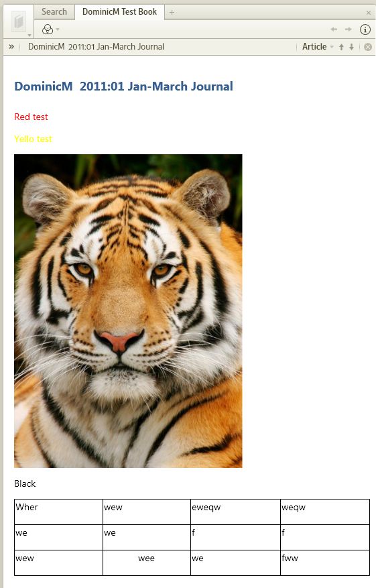The image size is (376, 588).
Task: Close the panel using the top-right X
Action: point(368,13)
